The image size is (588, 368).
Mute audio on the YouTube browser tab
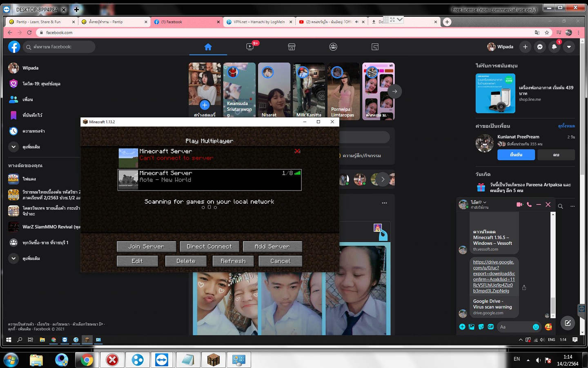pyautogui.click(x=356, y=22)
